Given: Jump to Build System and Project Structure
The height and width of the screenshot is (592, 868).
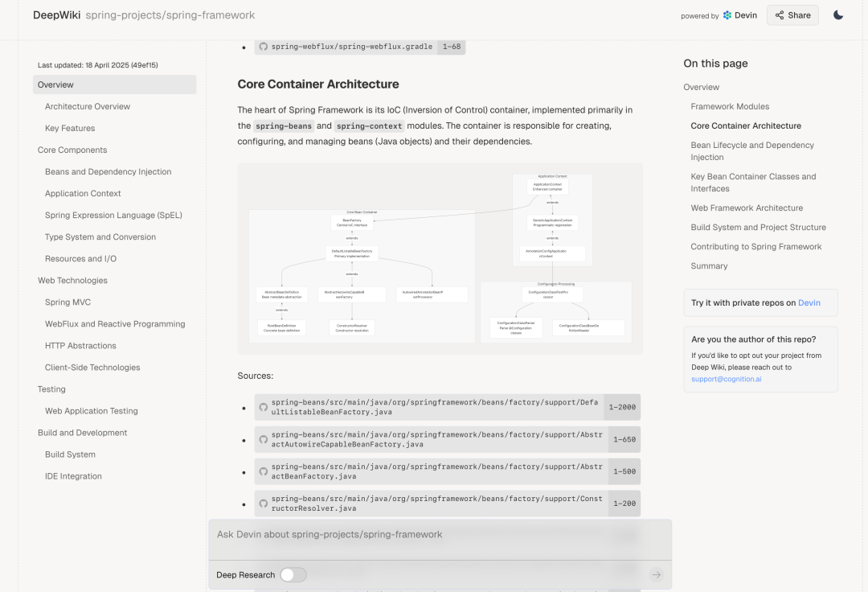Looking at the screenshot, I should click(758, 227).
